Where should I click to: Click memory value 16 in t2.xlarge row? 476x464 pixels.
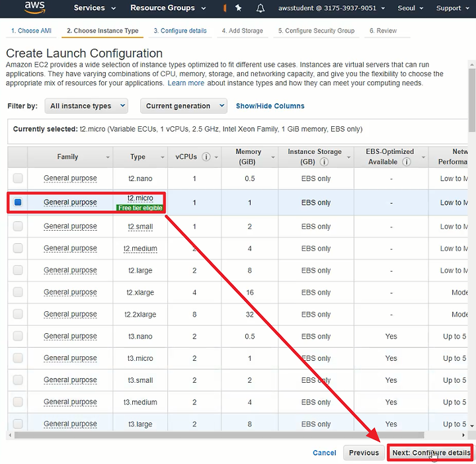tap(249, 293)
